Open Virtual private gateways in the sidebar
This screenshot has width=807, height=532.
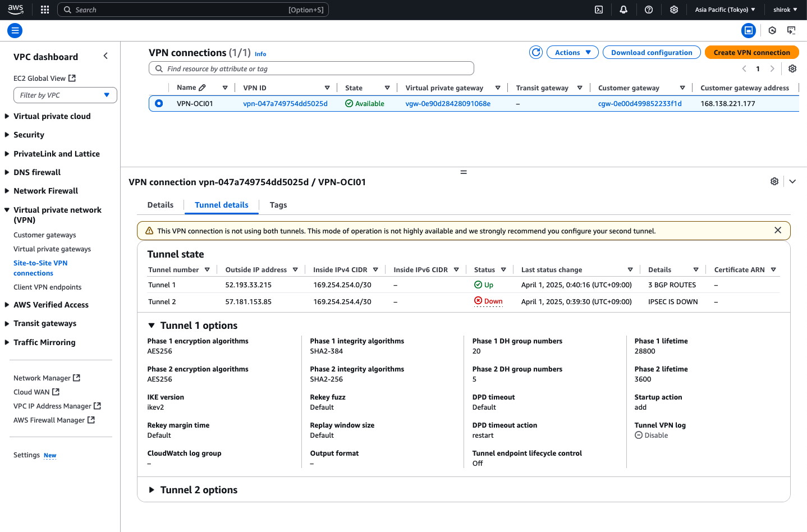click(x=52, y=249)
